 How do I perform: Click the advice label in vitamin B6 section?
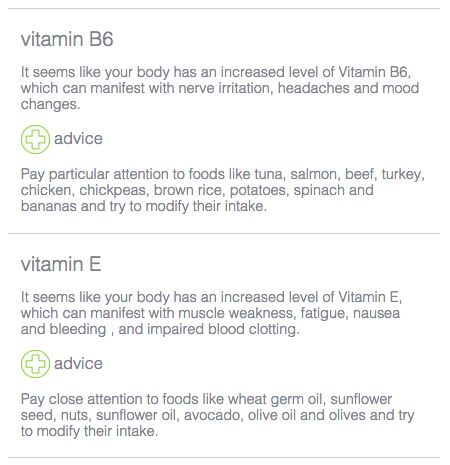click(78, 139)
